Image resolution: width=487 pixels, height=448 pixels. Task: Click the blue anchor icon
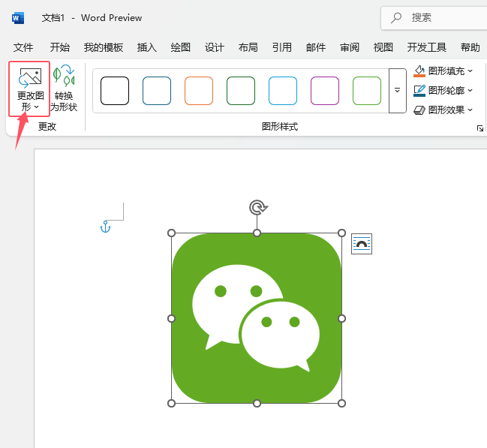click(x=106, y=227)
